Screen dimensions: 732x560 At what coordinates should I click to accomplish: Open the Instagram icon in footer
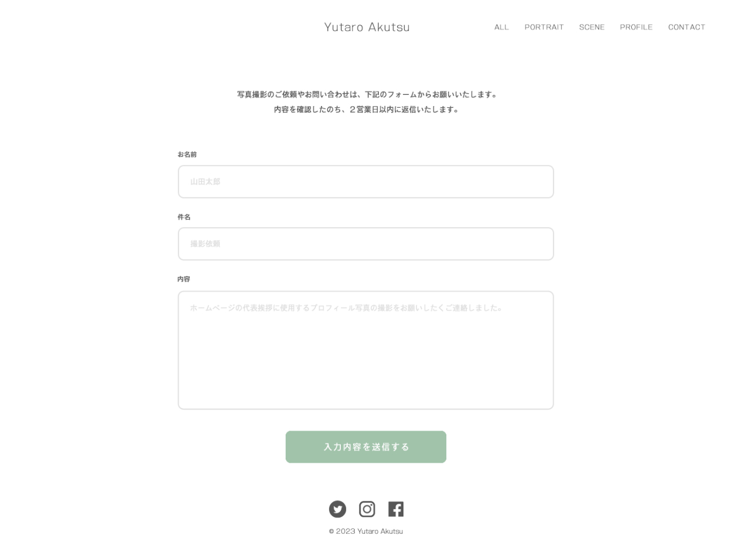pos(367,509)
